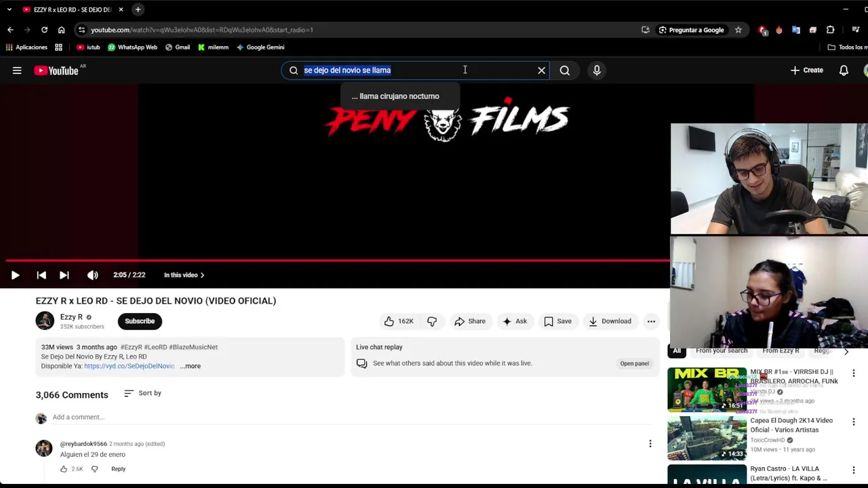Image resolution: width=868 pixels, height=488 pixels.
Task: Open the vyd.co/SeDejoDelNovio link
Action: 129,366
